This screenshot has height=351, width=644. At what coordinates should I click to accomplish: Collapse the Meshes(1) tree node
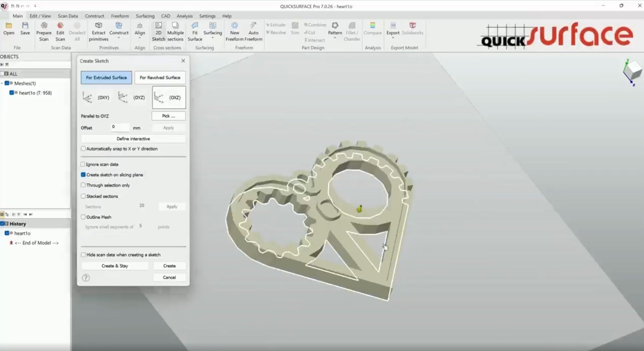(2, 83)
